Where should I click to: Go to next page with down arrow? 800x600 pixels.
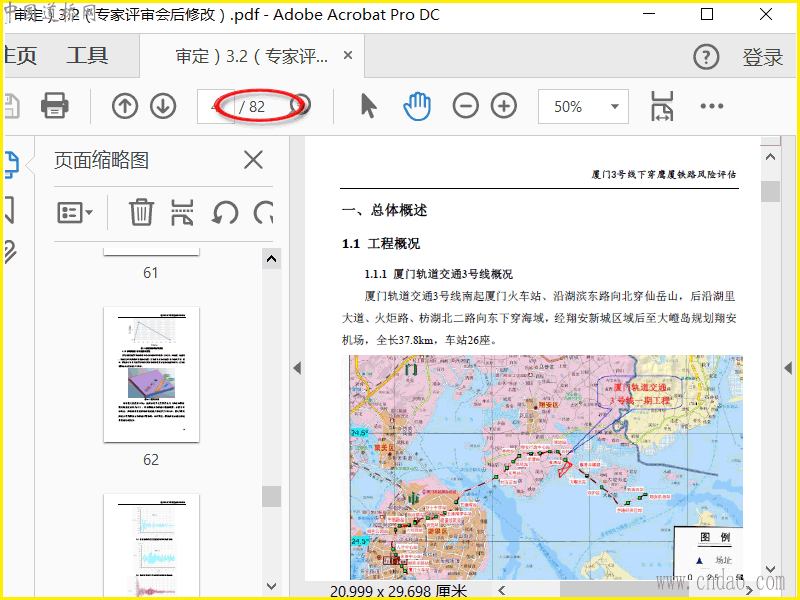coord(163,105)
